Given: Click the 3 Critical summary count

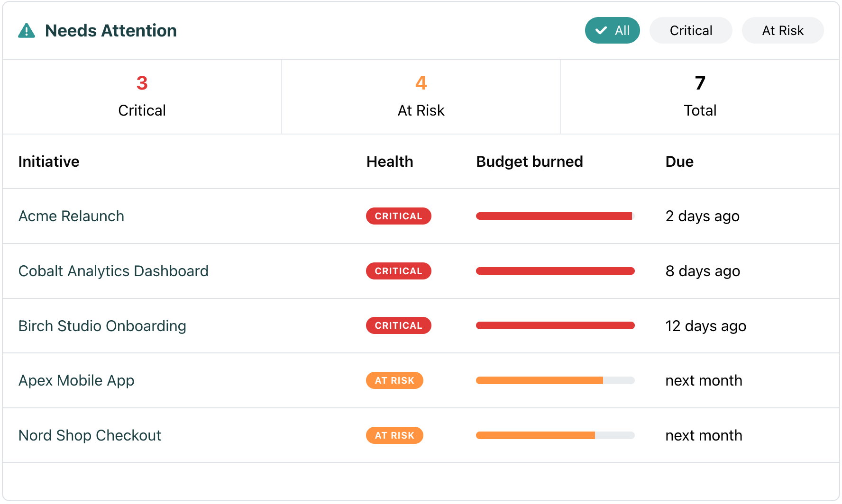Looking at the screenshot, I should pos(142,97).
